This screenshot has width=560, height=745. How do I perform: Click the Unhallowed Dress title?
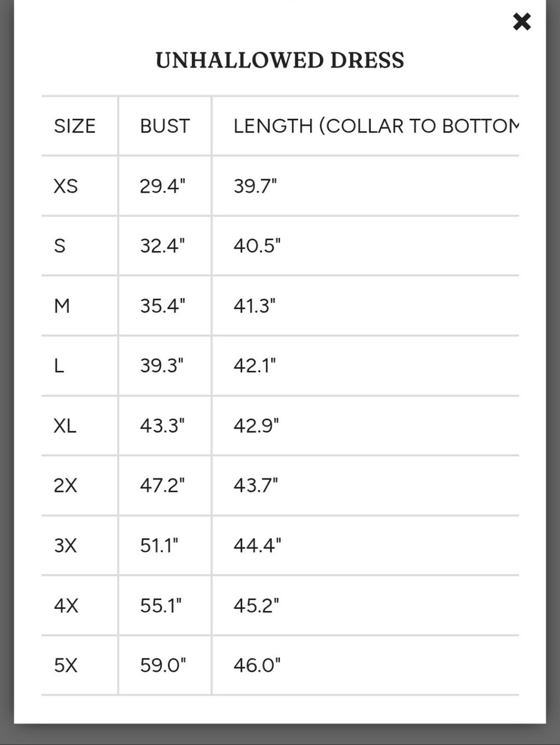(x=279, y=60)
